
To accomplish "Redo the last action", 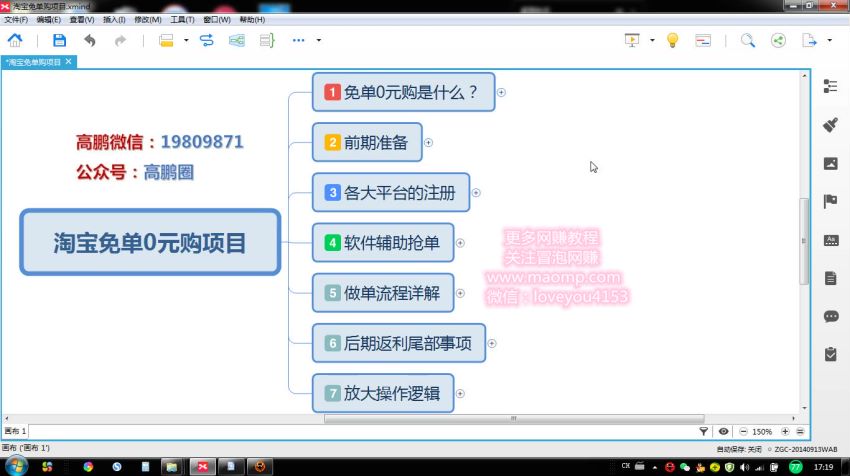I will click(x=120, y=40).
